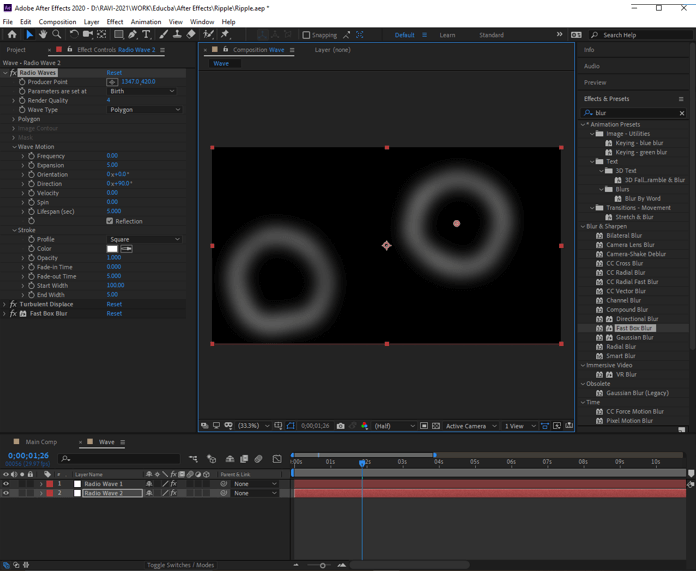The width and height of the screenshot is (696, 572).
Task: Reset the Fast Box Blur effect
Action: [x=114, y=314]
